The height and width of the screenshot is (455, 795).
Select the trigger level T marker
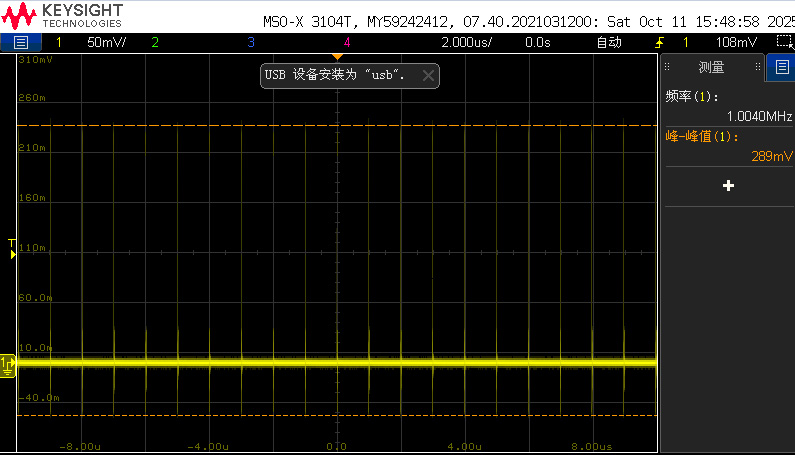coord(12,249)
